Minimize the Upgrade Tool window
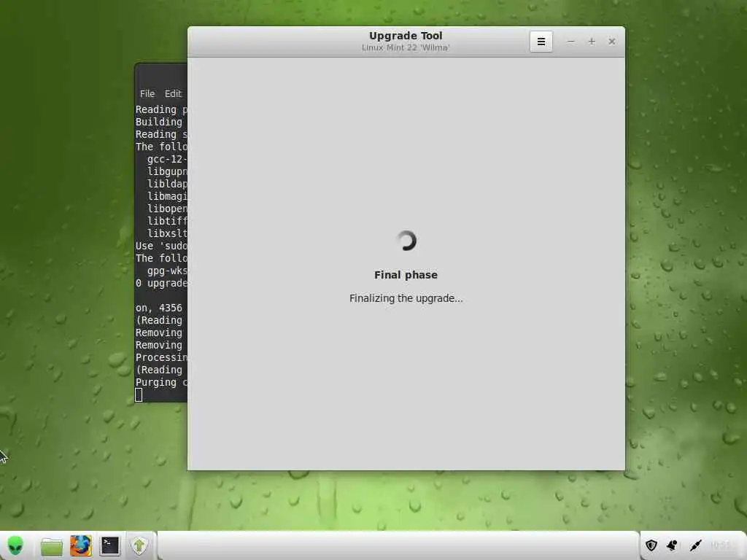This screenshot has height=560, width=747. [x=570, y=42]
